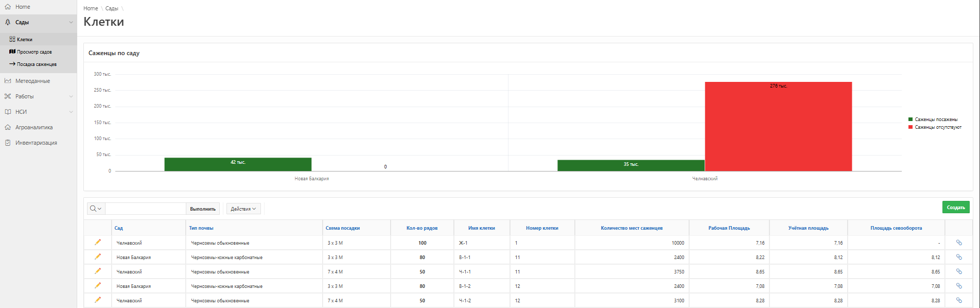Click the green 42 тыс. bar for Новая Балкария
The image size is (980, 308).
(238, 164)
